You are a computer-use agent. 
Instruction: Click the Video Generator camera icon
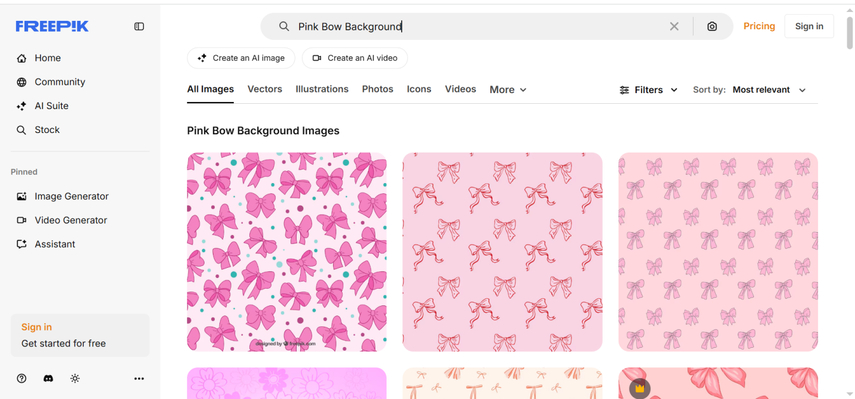point(21,220)
